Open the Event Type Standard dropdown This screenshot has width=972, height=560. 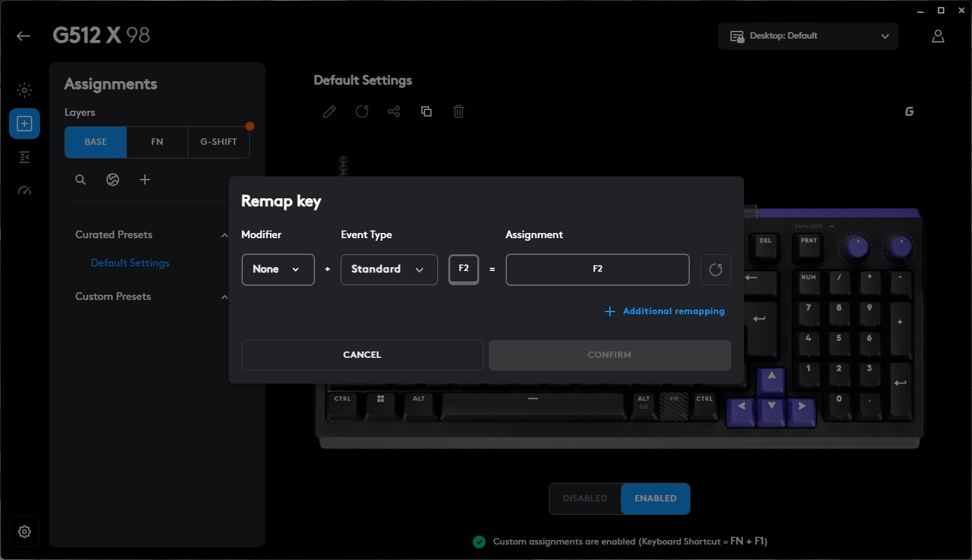389,270
